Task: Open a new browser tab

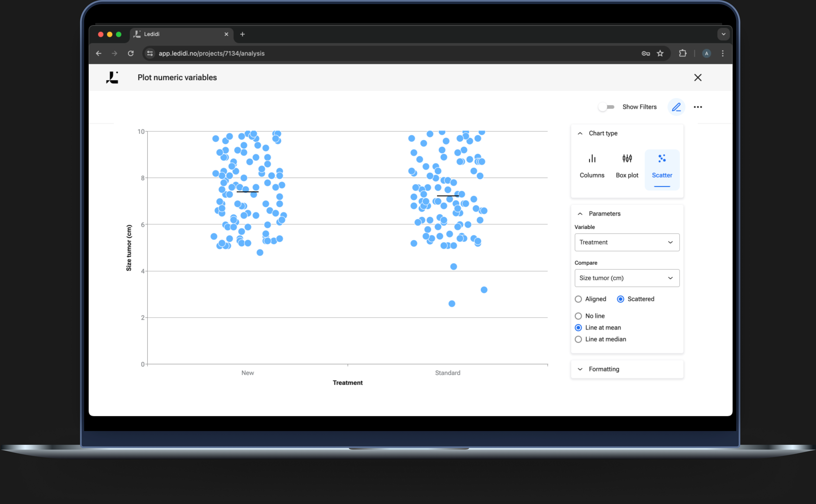Action: [x=243, y=34]
